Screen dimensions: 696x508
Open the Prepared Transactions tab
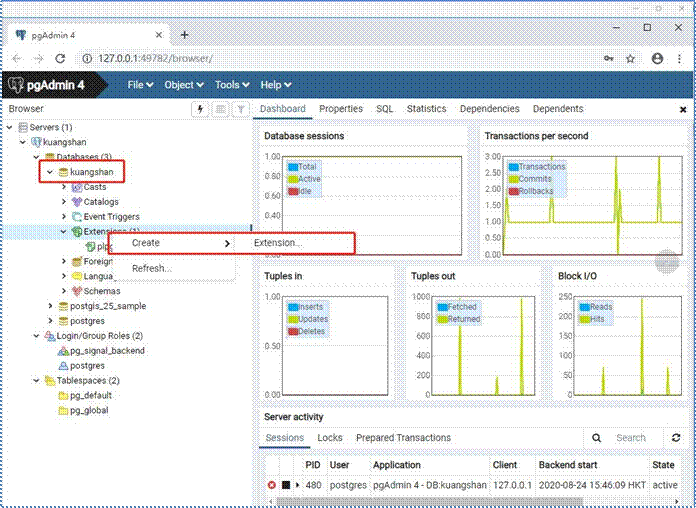point(403,438)
